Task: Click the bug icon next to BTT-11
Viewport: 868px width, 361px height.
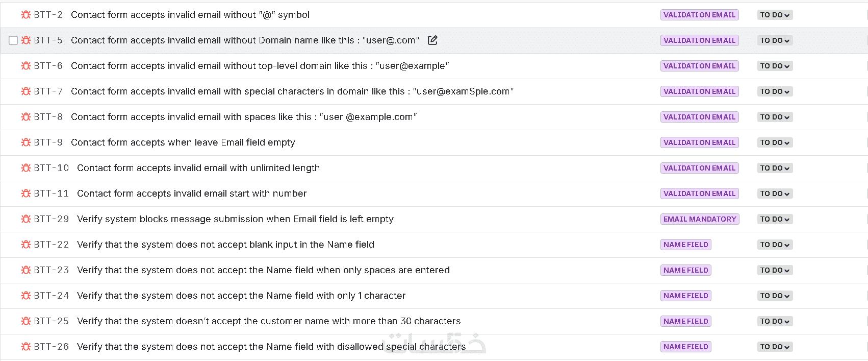Action: 26,194
